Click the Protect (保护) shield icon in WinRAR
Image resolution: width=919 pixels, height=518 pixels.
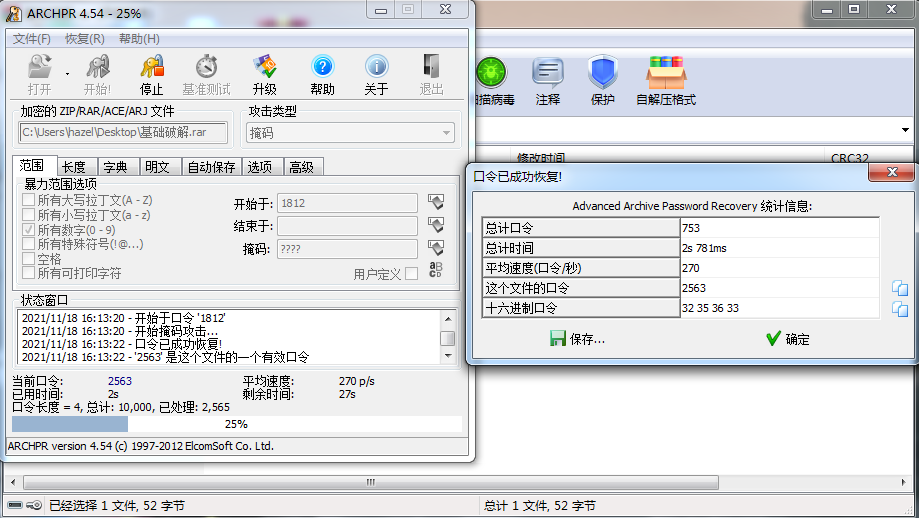(603, 73)
